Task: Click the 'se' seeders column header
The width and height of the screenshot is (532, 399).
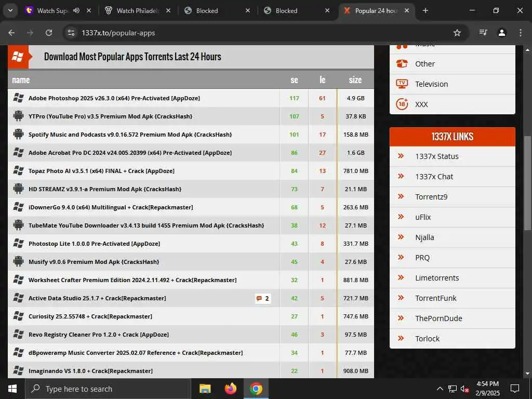Action: point(294,80)
